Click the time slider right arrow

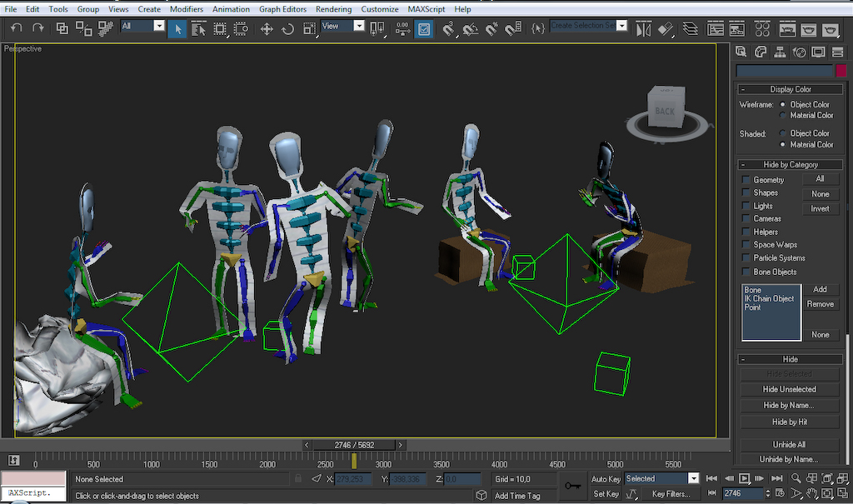(401, 445)
